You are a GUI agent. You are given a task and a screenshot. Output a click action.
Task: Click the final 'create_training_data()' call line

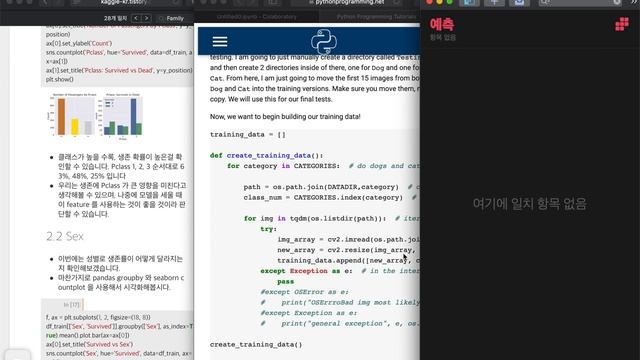256,344
